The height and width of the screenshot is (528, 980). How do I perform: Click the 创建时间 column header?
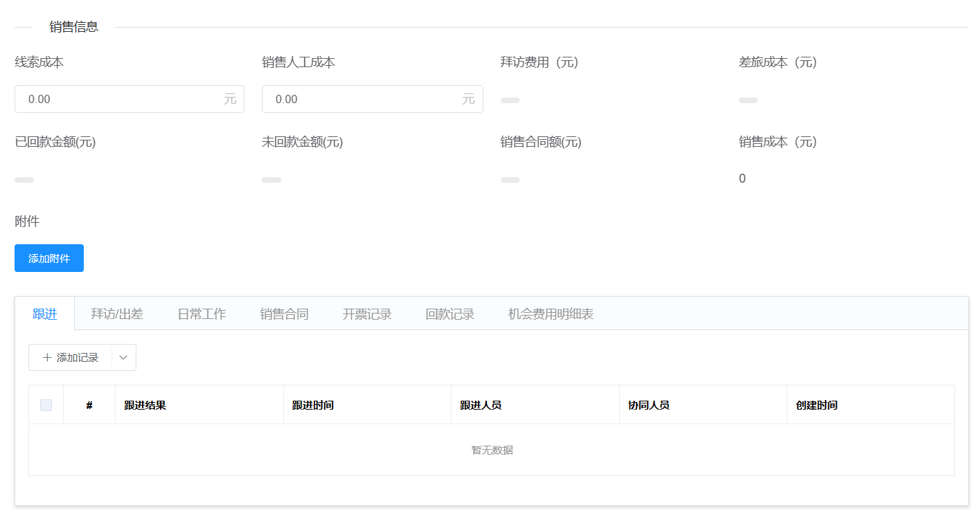816,405
